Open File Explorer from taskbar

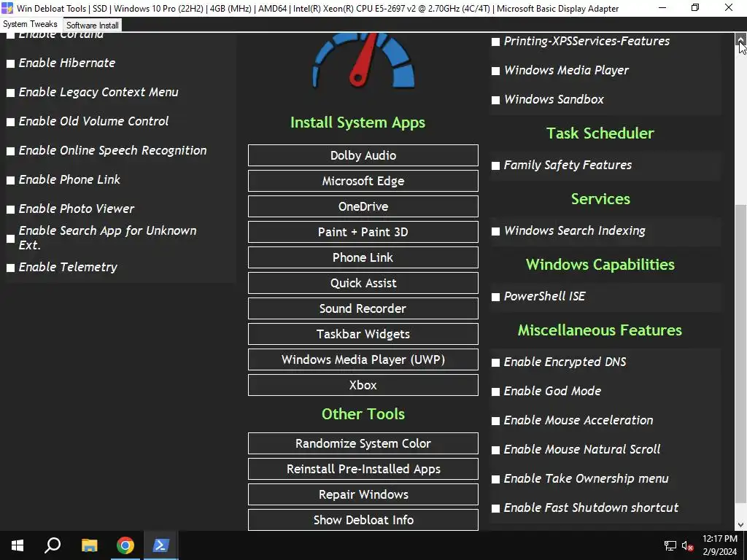click(89, 545)
